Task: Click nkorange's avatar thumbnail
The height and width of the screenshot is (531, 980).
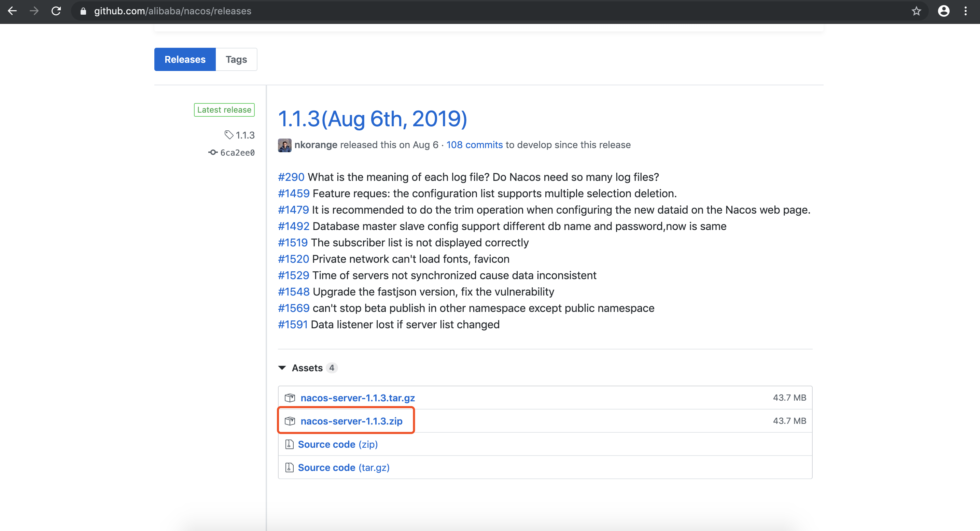Action: click(x=284, y=145)
